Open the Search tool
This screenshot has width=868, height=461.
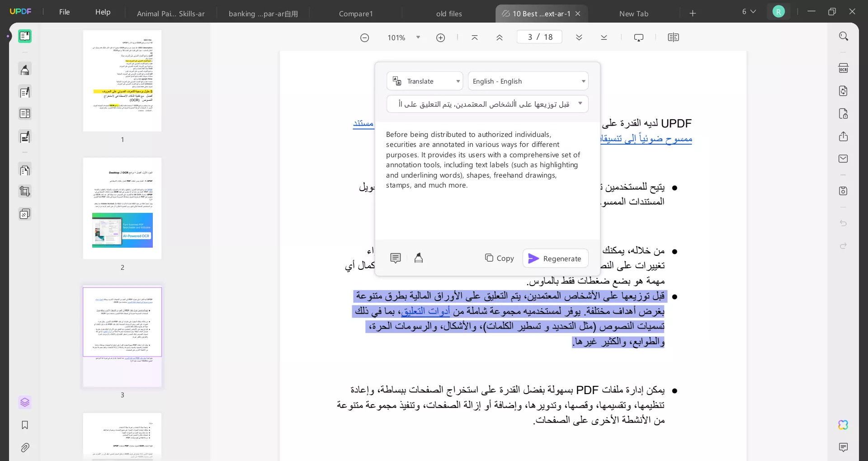pyautogui.click(x=844, y=36)
